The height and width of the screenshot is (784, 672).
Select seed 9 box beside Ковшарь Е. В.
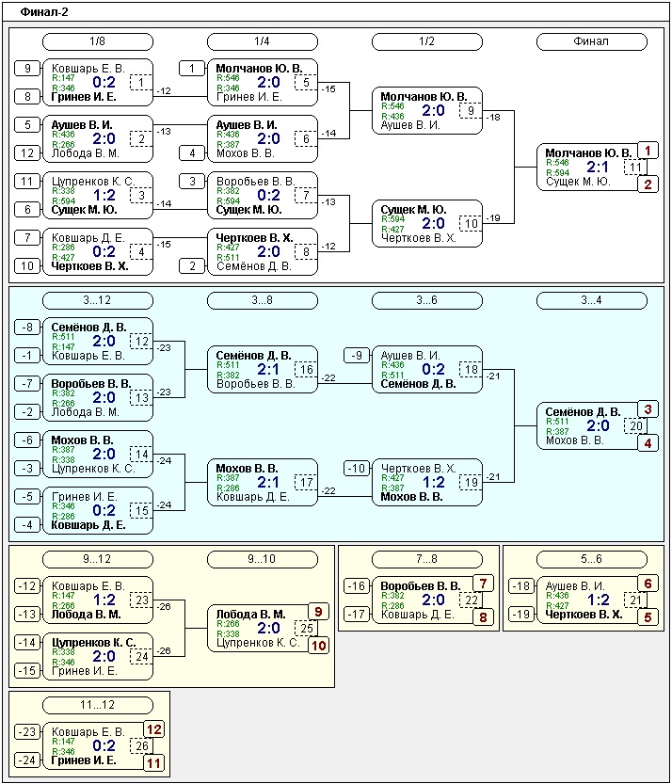27,68
